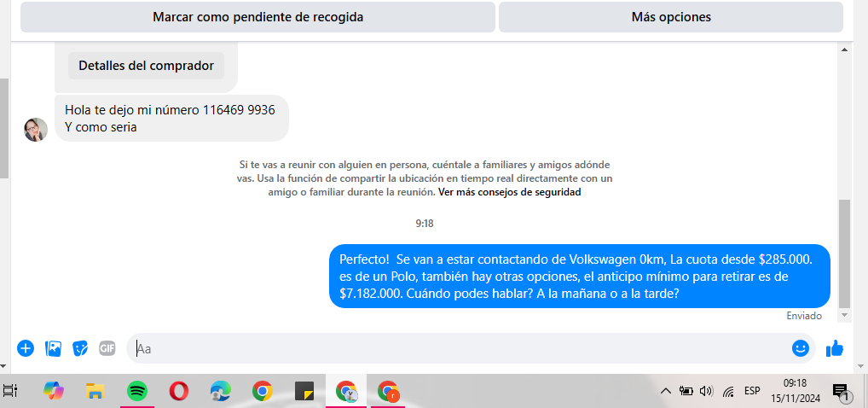
Task: Open File Explorer from taskbar
Action: pyautogui.click(x=95, y=392)
